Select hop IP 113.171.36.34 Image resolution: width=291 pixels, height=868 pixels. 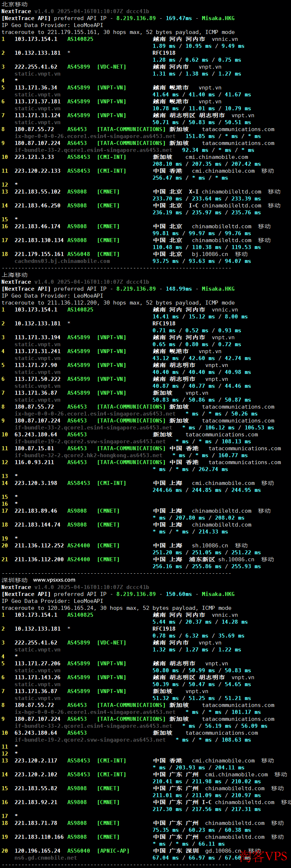click(x=36, y=88)
